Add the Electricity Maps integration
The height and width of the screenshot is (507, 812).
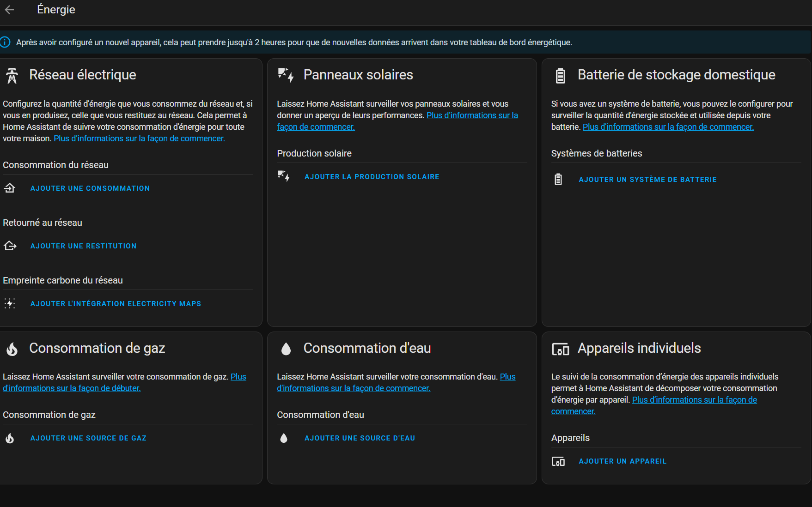pyautogui.click(x=116, y=304)
